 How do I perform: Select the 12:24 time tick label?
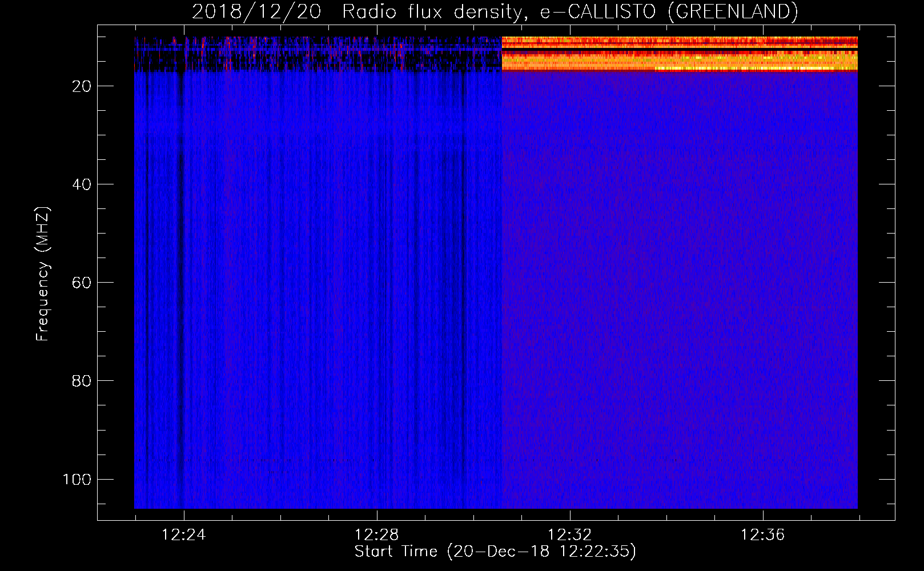pyautogui.click(x=183, y=535)
